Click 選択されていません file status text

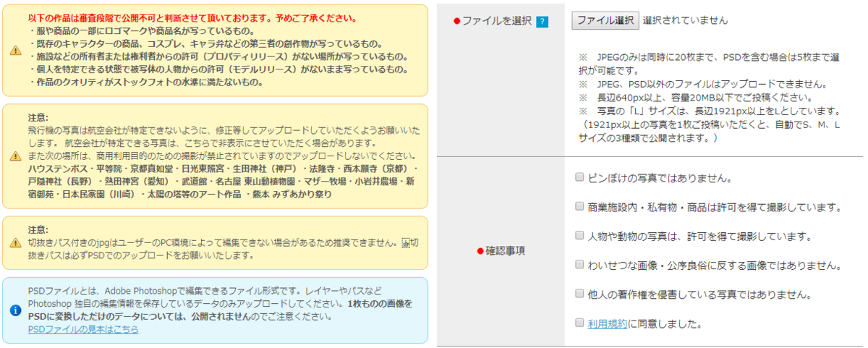click(685, 20)
